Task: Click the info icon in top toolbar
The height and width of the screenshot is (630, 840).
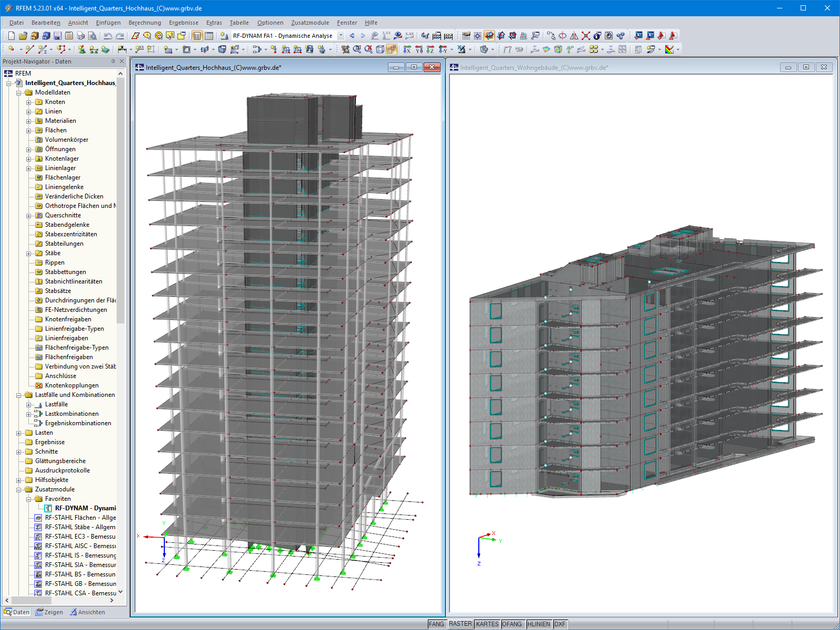Action: [597, 36]
